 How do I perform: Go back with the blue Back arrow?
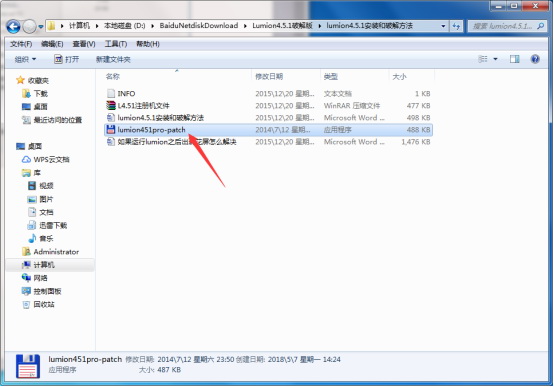tap(13, 26)
